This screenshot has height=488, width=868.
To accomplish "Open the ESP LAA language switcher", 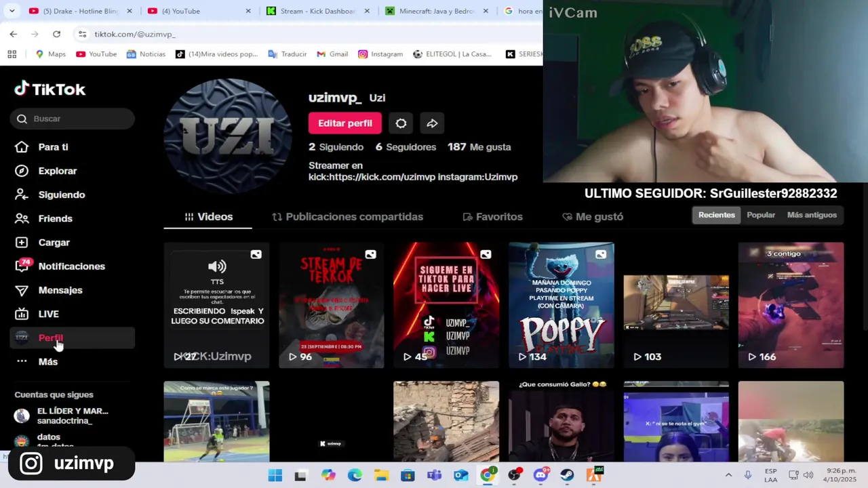I will [770, 475].
